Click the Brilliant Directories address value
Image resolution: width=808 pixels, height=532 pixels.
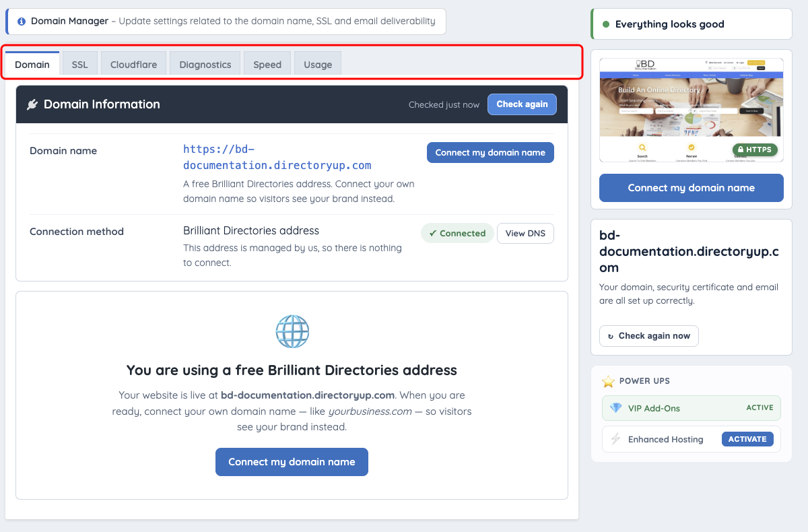[251, 230]
